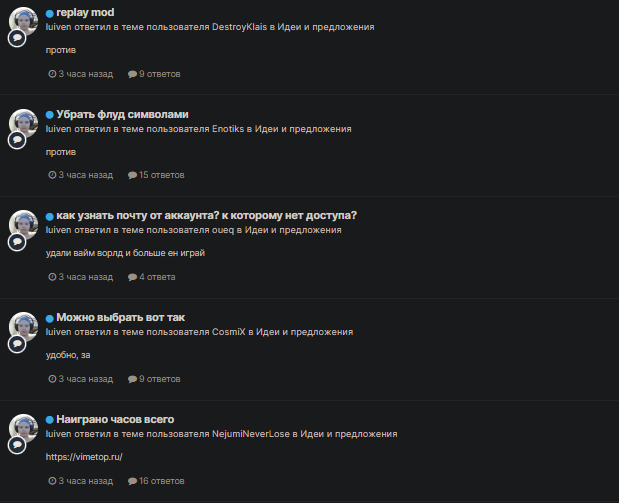The image size is (619, 503).
Task: Open 'как узнать почту от аккаунта?' topic
Action: [206, 216]
